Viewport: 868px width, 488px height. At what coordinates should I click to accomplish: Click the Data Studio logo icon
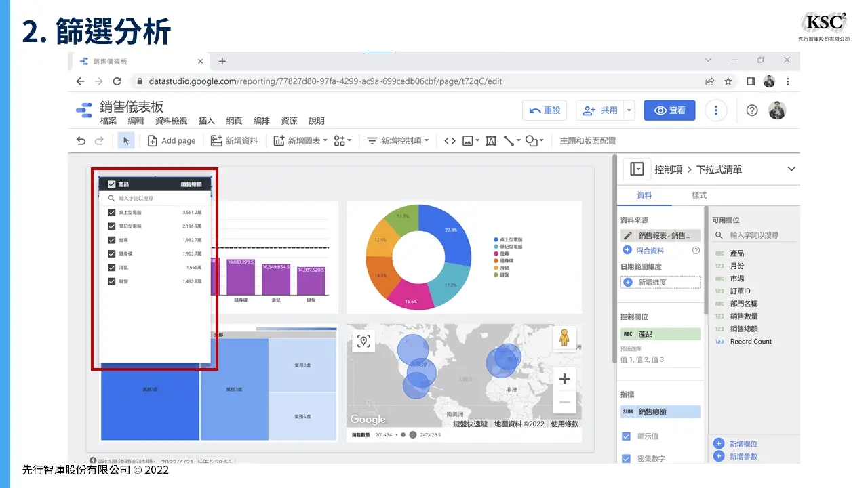coord(83,110)
